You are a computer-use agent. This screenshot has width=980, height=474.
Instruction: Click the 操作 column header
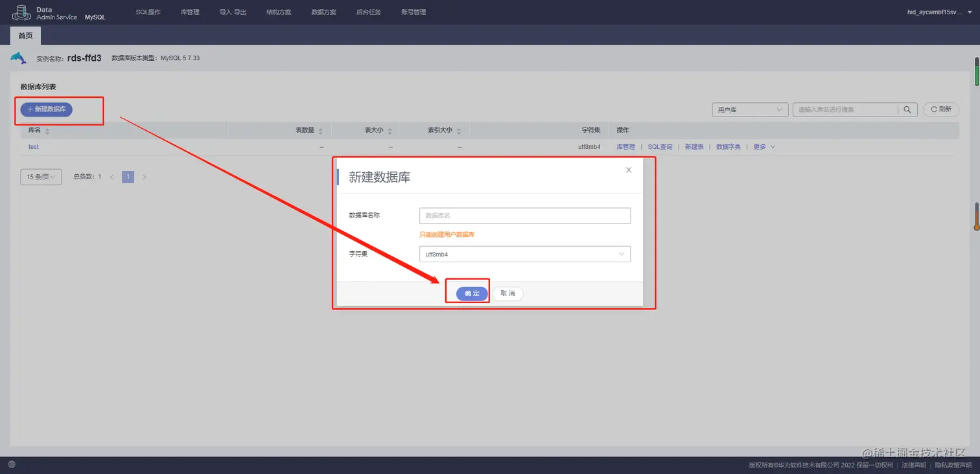623,130
